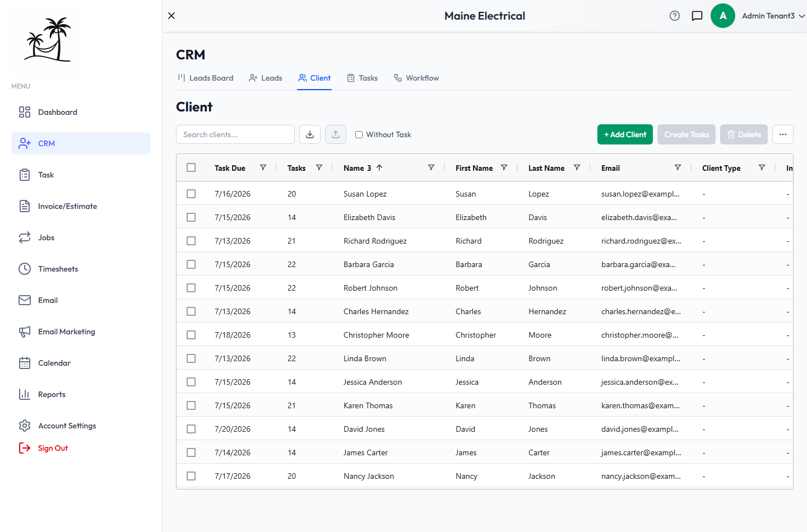807x532 pixels.
Task: Switch to the Leads Board tab
Action: click(x=205, y=78)
